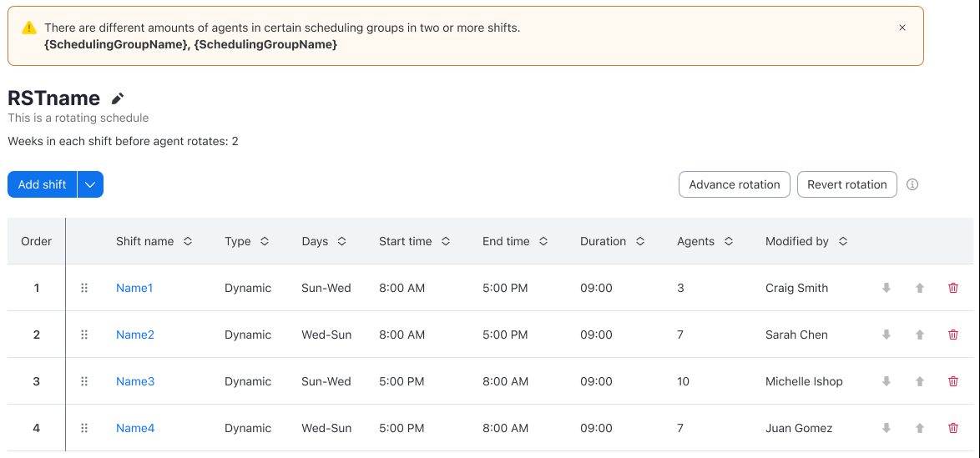
Task: Grab the drag handle for Name1 row
Action: (x=84, y=288)
